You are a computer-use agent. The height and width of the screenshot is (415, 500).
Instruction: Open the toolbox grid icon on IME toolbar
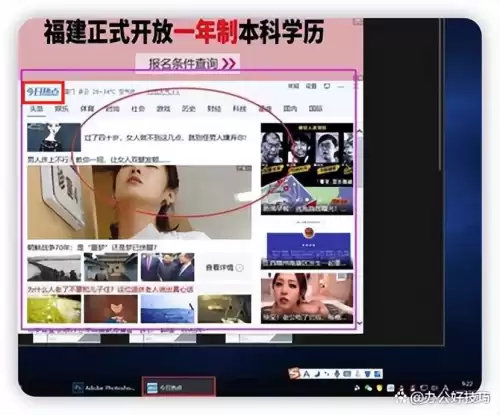377,374
